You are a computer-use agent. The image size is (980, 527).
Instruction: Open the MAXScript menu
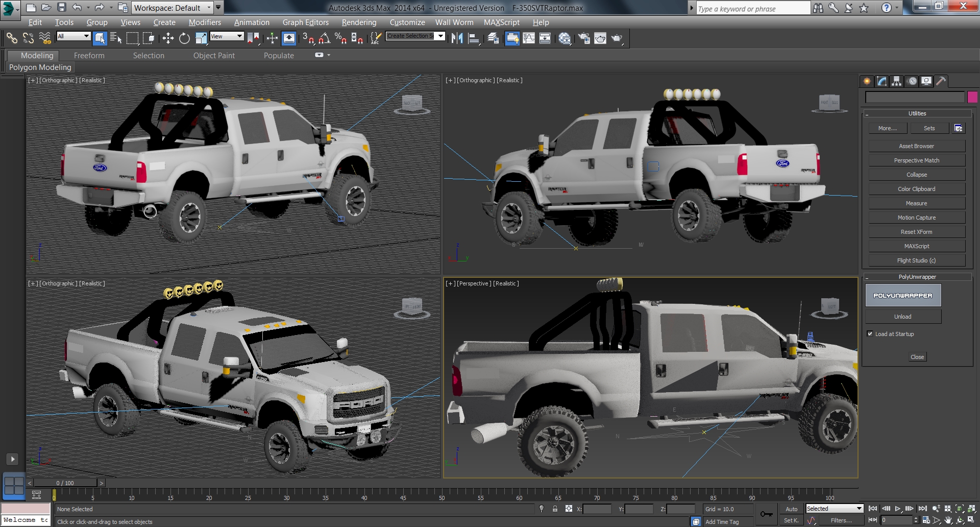click(x=502, y=22)
